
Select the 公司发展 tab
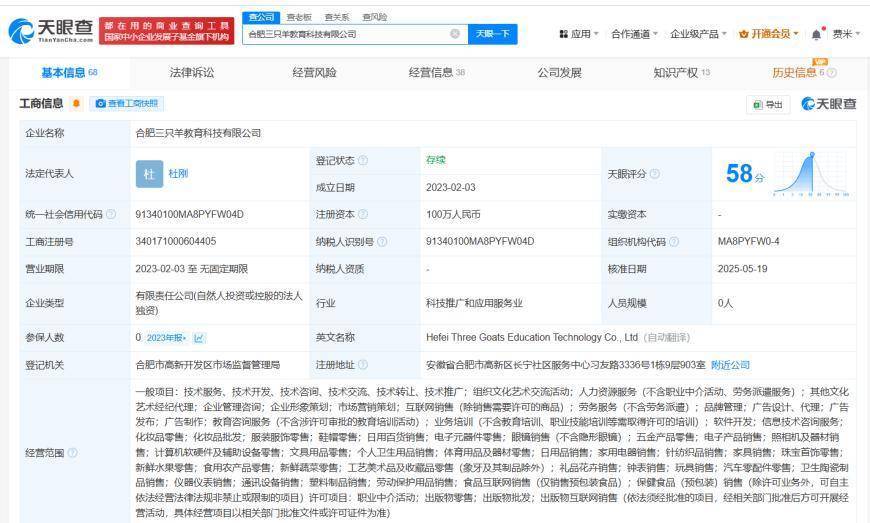559,73
